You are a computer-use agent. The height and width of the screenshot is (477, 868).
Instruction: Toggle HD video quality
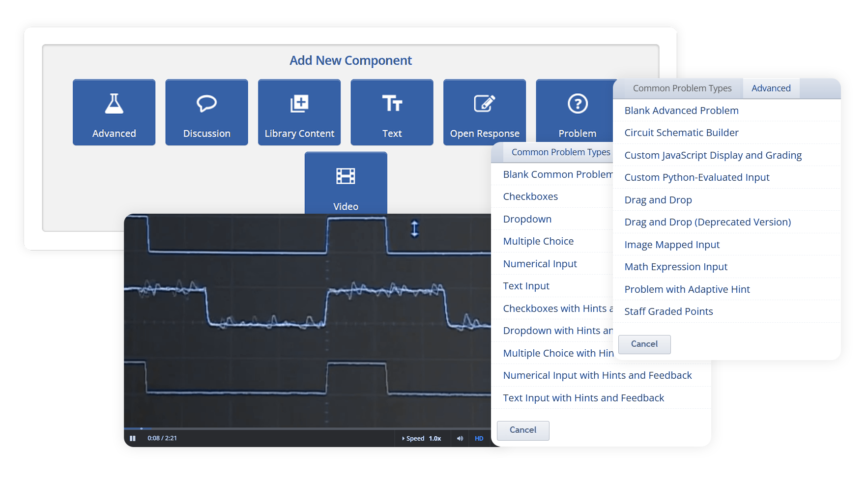coord(479,438)
